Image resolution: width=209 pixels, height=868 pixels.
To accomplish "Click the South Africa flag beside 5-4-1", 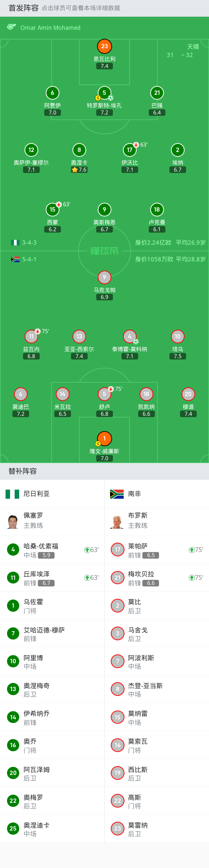I will pyautogui.click(x=15, y=259).
